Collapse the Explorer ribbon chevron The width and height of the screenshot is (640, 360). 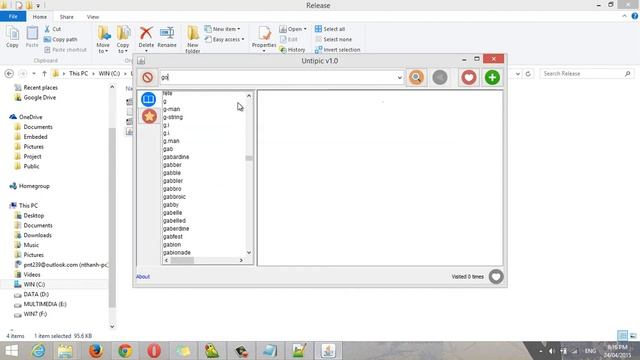tap(624, 16)
